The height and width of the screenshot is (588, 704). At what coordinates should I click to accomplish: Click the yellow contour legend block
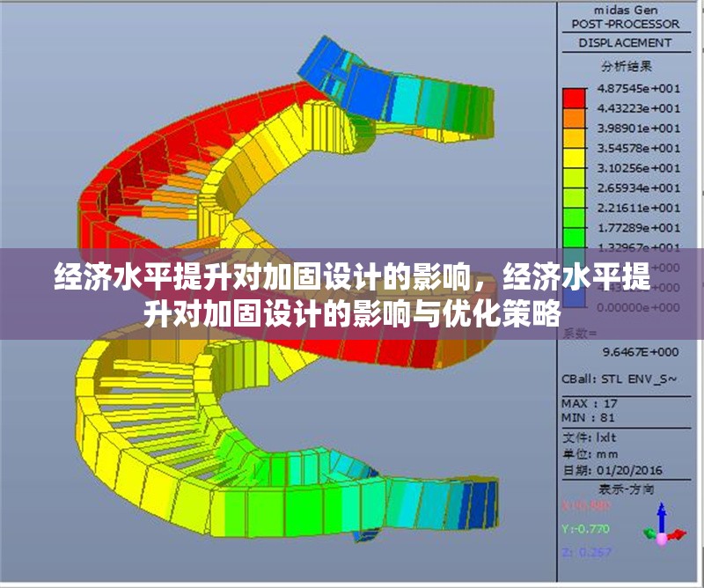coord(573,154)
